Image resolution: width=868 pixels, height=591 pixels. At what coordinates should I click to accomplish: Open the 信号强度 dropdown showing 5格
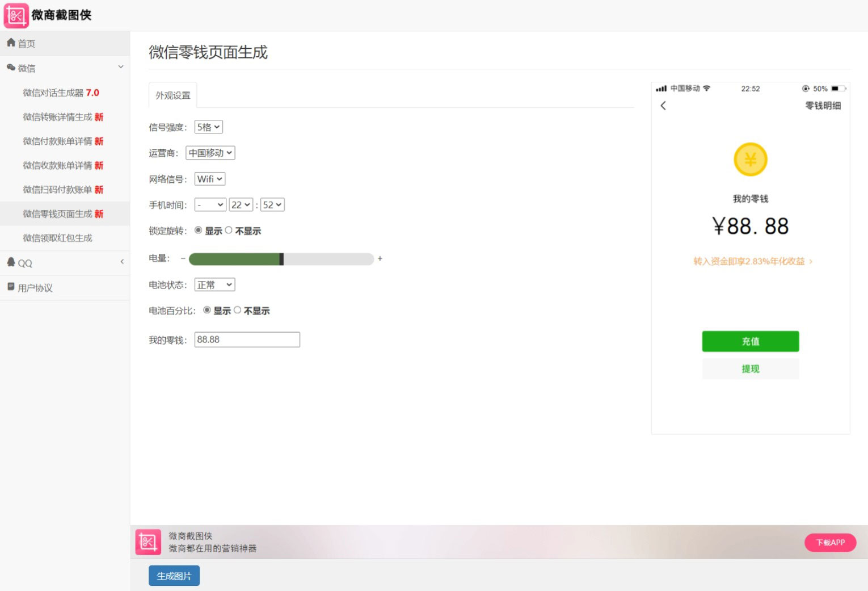tap(208, 127)
